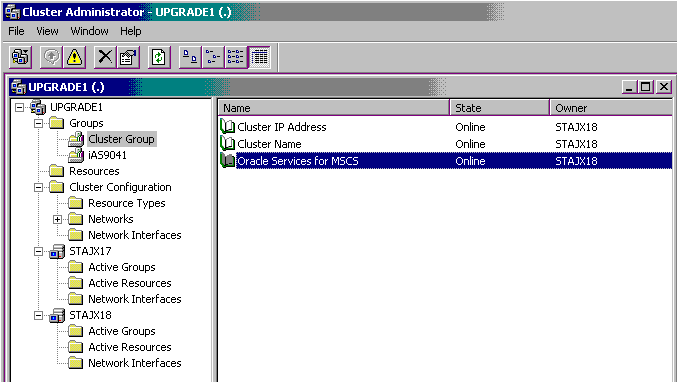
Task: Collapse the STAJX18 tree node
Action: pos(38,316)
